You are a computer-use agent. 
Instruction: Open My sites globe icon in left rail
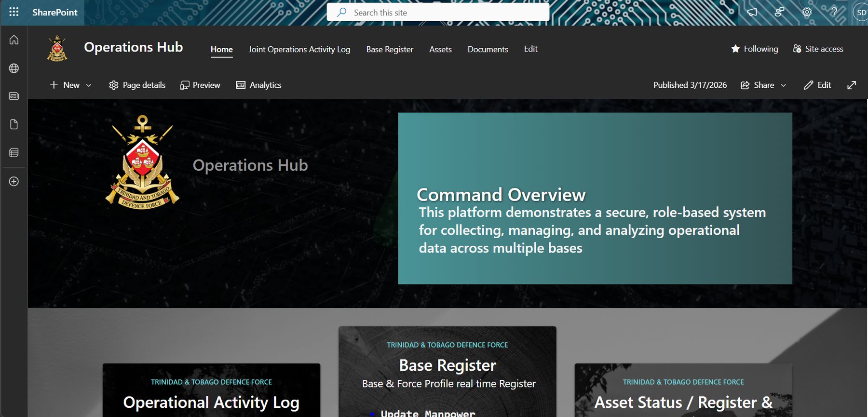(14, 68)
